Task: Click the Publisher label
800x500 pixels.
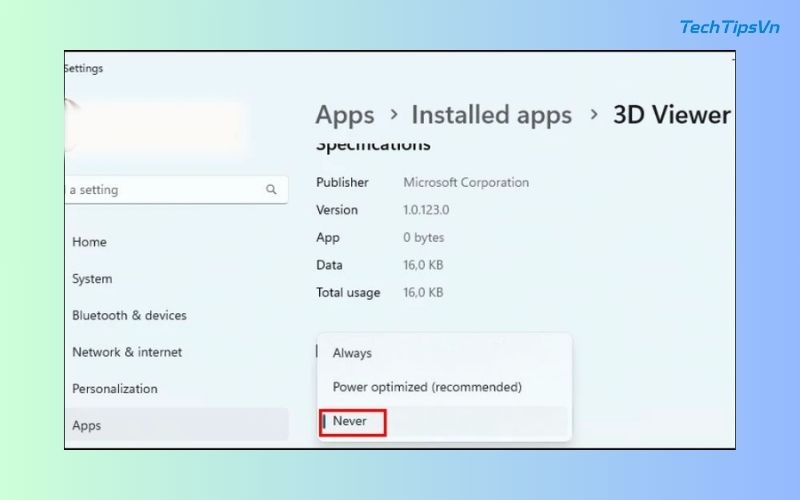Action: coord(342,183)
